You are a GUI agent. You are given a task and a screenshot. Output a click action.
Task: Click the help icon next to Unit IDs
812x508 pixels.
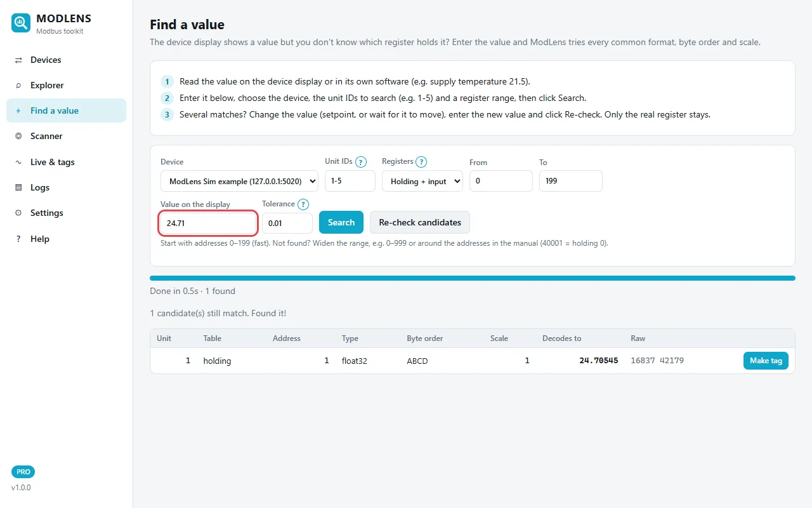361,162
